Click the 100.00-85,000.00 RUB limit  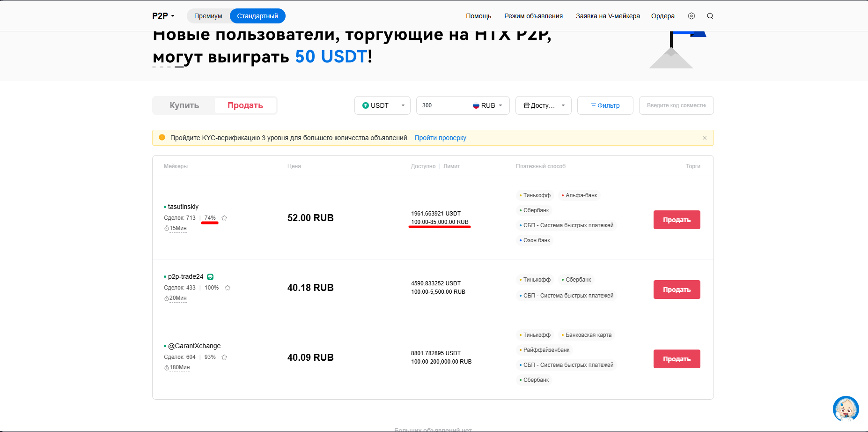440,222
